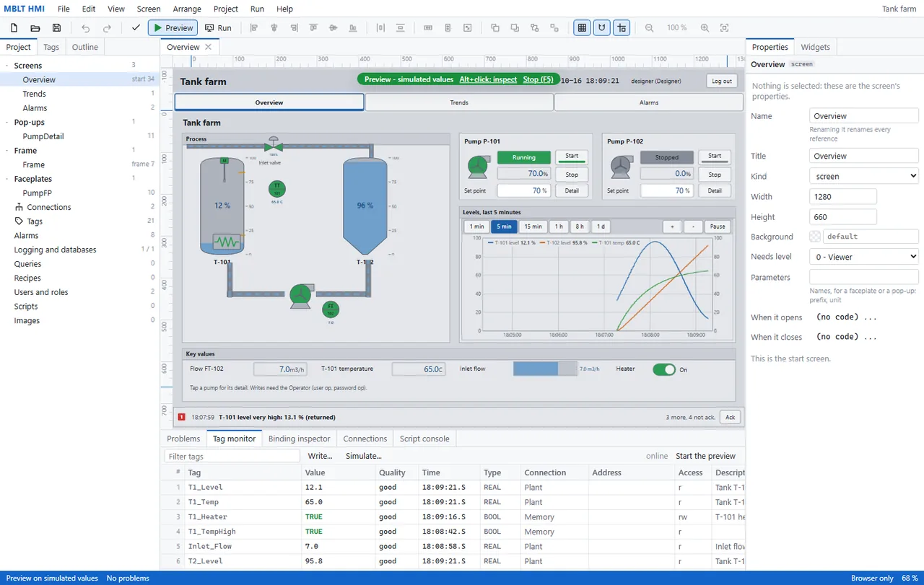Click the red alarm indicator in the alarm bar
924x585 pixels.
181,417
